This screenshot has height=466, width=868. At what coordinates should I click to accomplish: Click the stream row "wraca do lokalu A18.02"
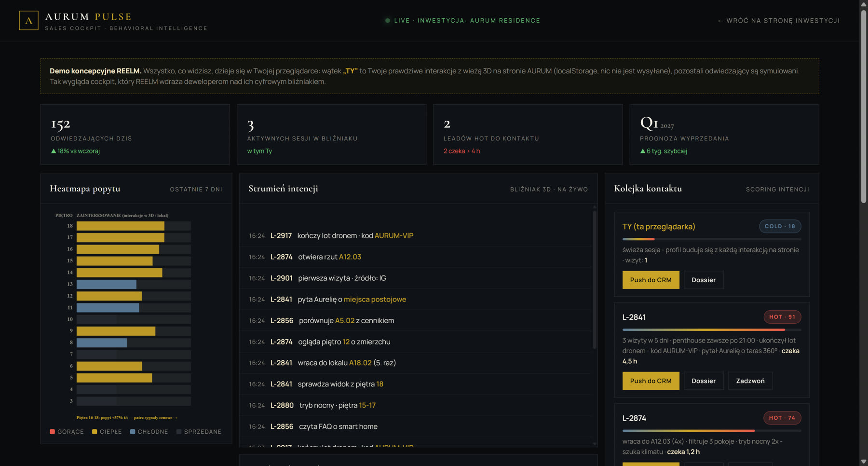pyautogui.click(x=416, y=363)
